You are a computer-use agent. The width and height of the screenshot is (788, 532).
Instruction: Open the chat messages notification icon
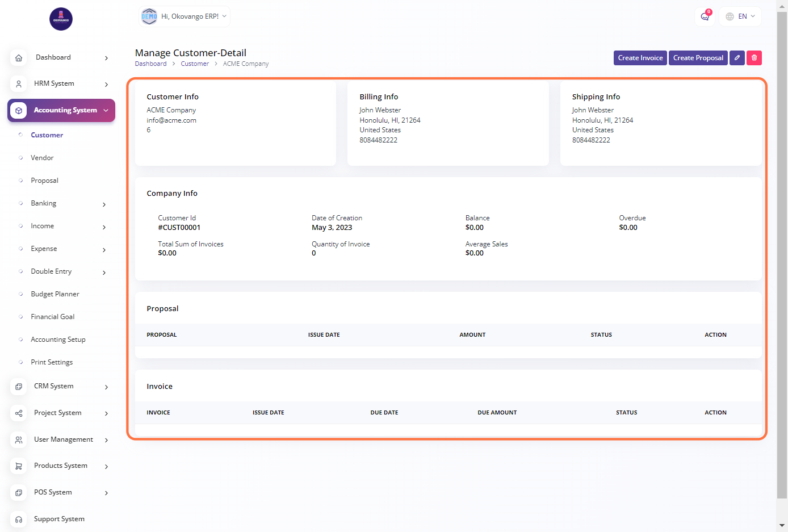tap(705, 16)
